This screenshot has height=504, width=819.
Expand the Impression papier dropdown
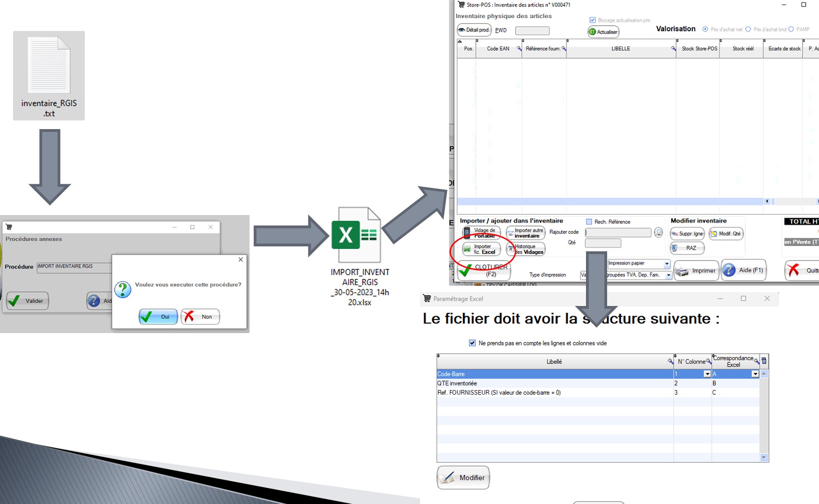coord(666,264)
